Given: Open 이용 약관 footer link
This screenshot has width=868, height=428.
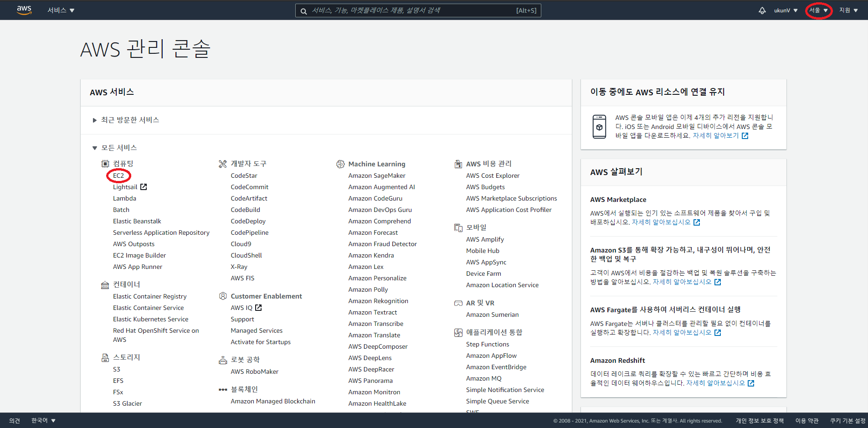Looking at the screenshot, I should [x=807, y=420].
